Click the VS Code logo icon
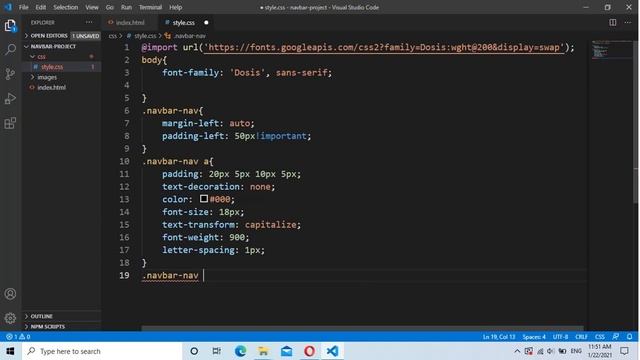The image size is (640, 360). [8, 7]
